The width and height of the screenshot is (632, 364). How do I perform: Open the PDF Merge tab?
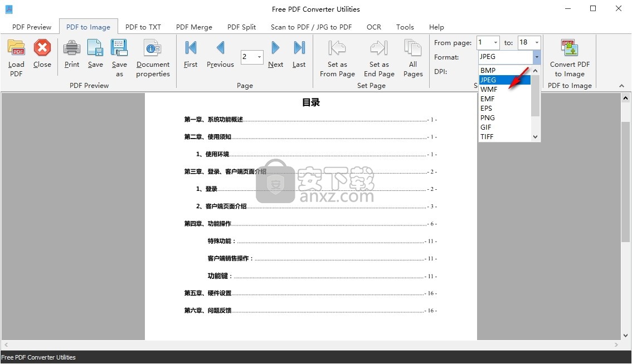(194, 27)
